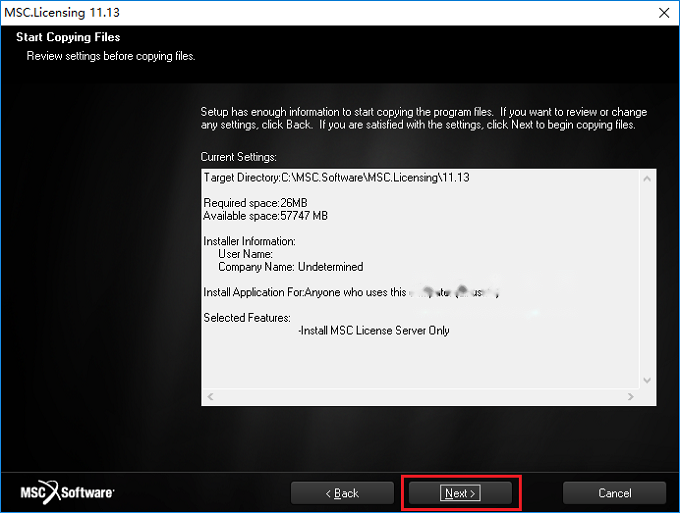Click the Current Settings: label
Viewport: 680px width, 513px height.
pos(239,157)
